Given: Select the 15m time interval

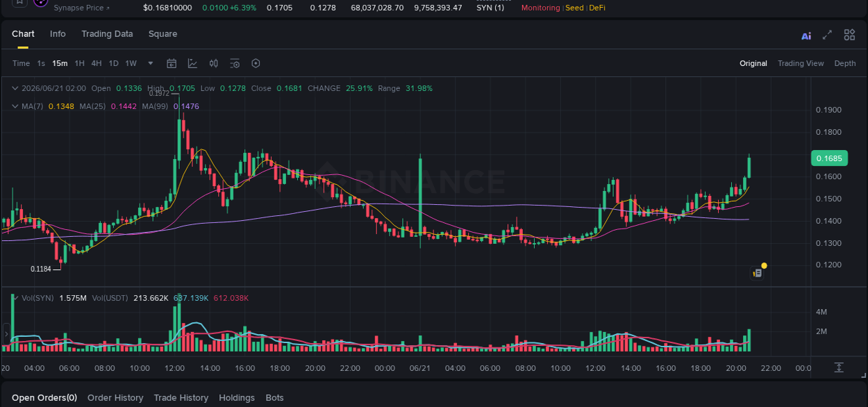Looking at the screenshot, I should 60,63.
